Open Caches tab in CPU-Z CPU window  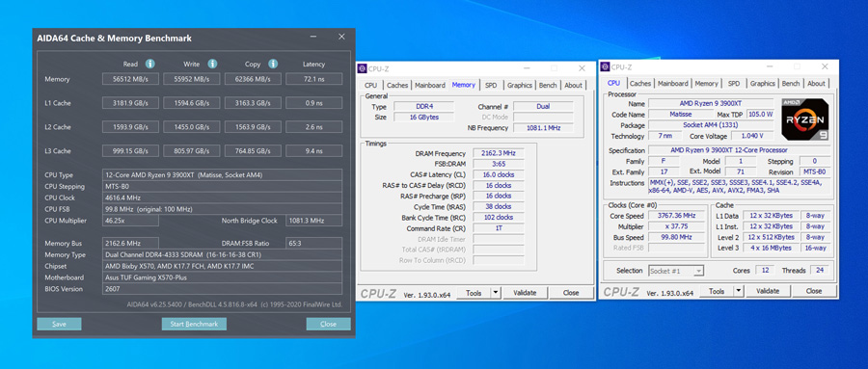640,84
